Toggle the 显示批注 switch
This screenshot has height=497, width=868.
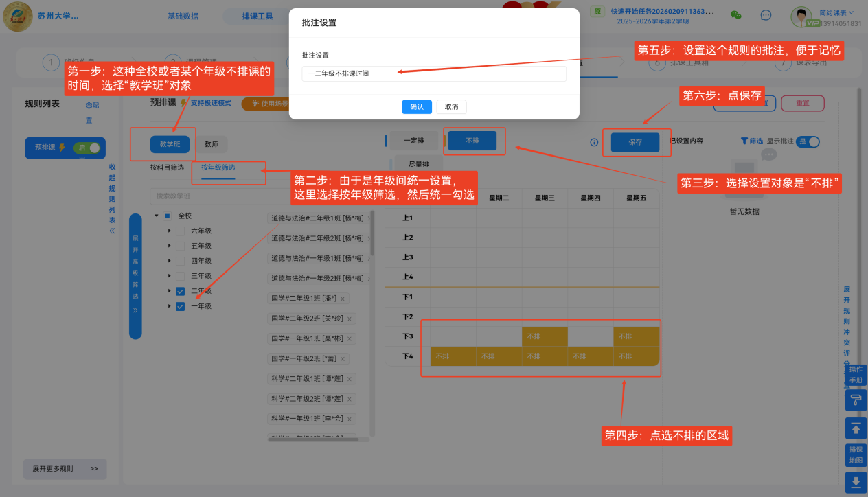[x=808, y=141]
